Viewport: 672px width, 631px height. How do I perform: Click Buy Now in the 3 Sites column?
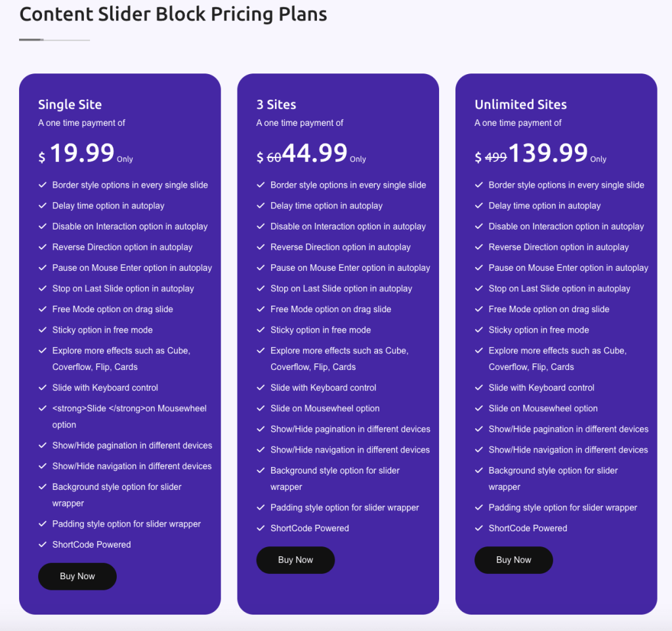click(x=295, y=560)
